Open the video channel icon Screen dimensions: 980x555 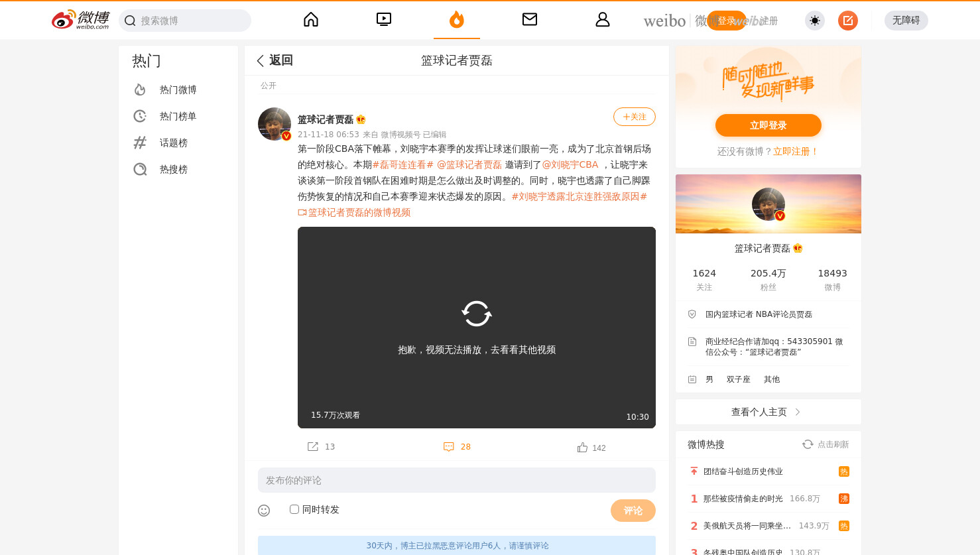pyautogui.click(x=384, y=19)
